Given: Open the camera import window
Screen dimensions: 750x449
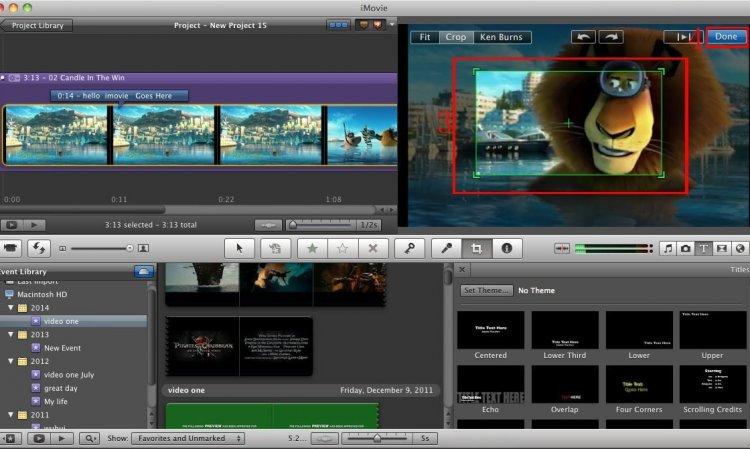Looking at the screenshot, I should pyautogui.click(x=10, y=248).
